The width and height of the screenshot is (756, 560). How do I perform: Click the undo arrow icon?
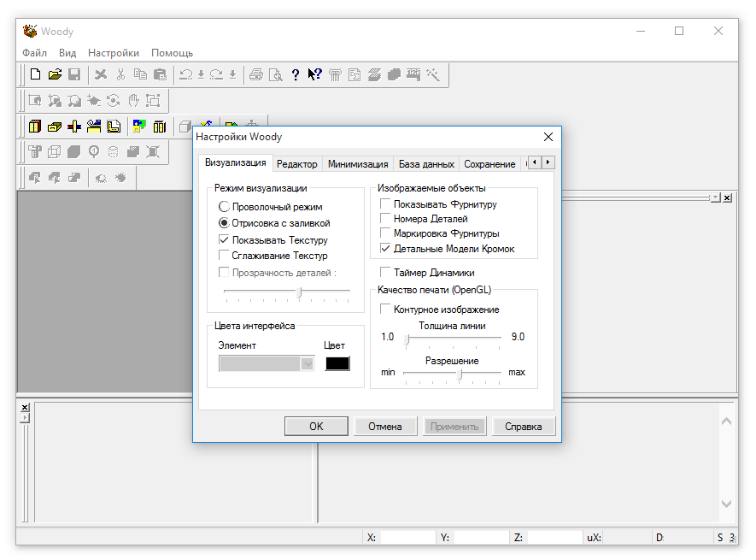pyautogui.click(x=185, y=74)
